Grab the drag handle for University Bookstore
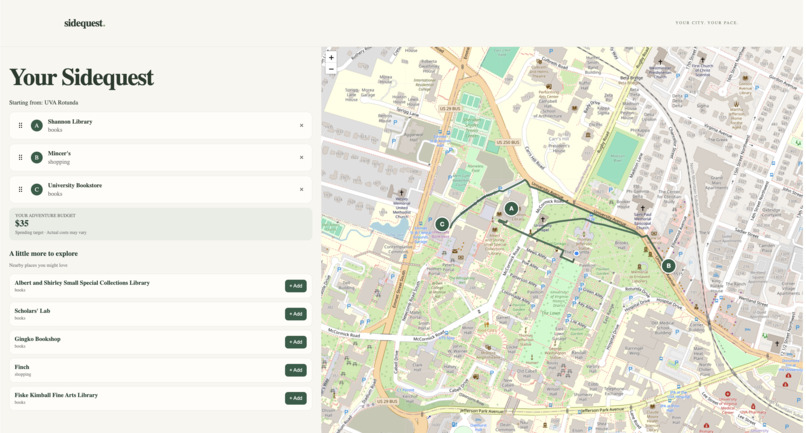The width and height of the screenshot is (806, 433). tap(21, 189)
